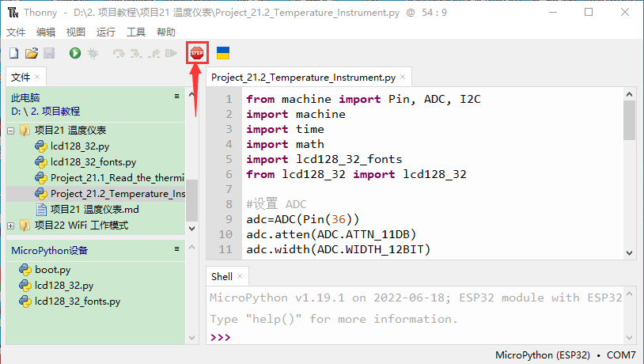Image resolution: width=644 pixels, height=364 pixels.
Task: Start debugging with the bug icon
Action: (93, 53)
